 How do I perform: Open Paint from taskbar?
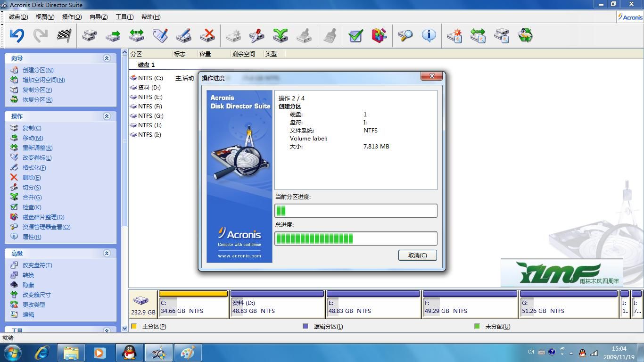(188, 353)
